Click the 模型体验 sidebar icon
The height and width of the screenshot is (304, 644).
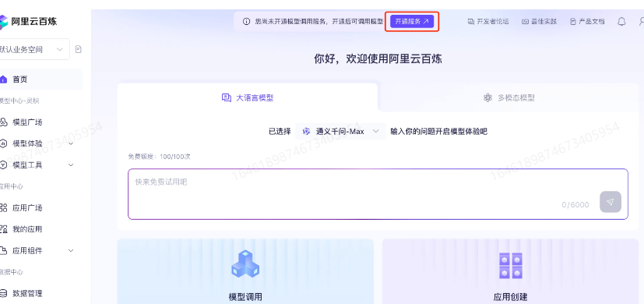point(4,143)
